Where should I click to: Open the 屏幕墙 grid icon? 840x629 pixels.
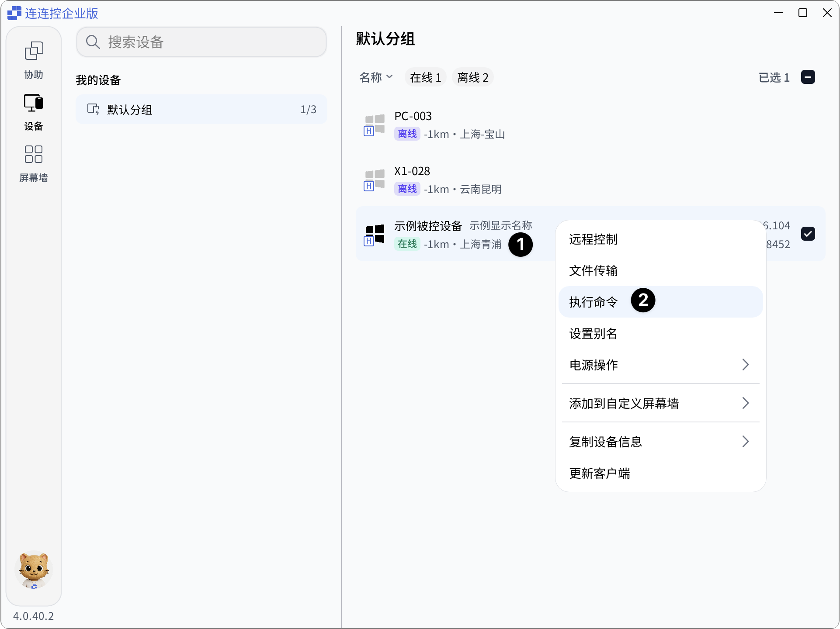[34, 154]
